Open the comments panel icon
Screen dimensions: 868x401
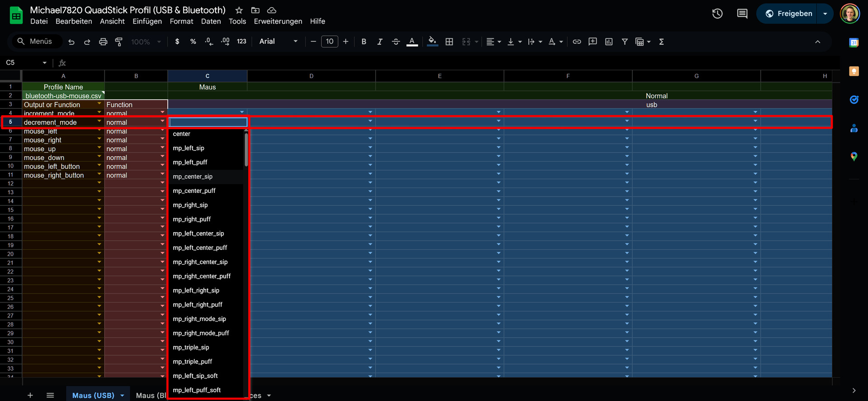tap(742, 14)
